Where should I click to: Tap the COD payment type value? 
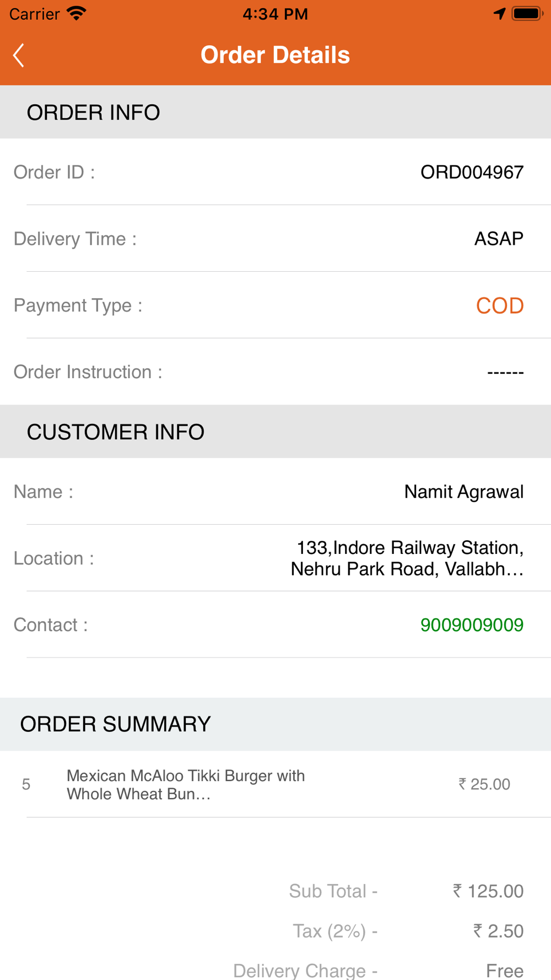point(499,305)
